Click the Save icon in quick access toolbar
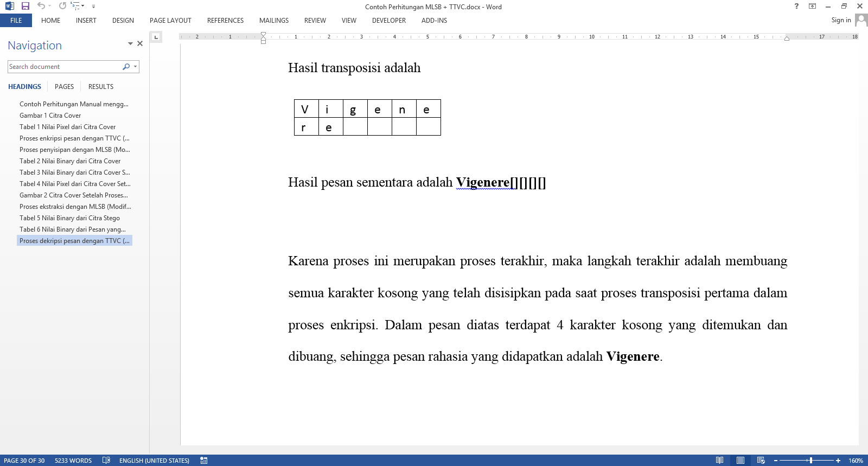The image size is (868, 466). point(25,6)
